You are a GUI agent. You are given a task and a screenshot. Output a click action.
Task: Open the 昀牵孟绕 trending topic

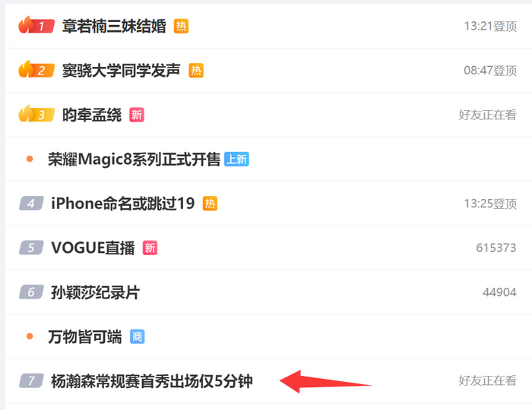coord(92,115)
